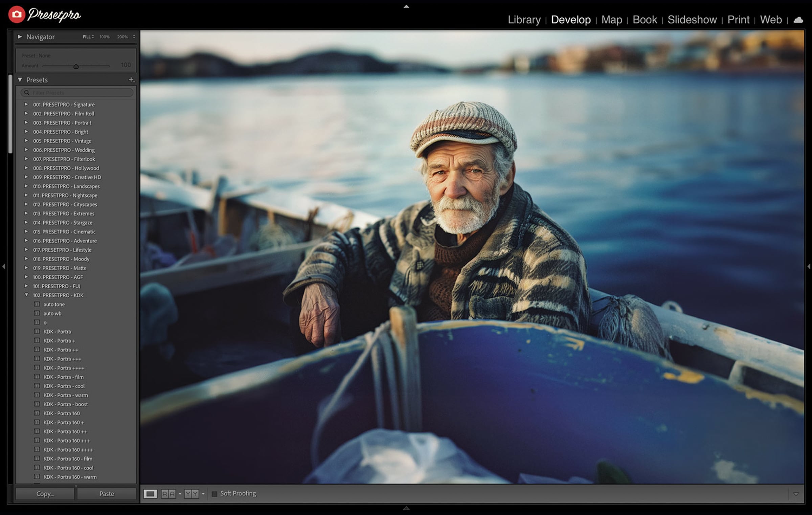Select 100. PRESETPRO - AGF folder

coord(58,277)
